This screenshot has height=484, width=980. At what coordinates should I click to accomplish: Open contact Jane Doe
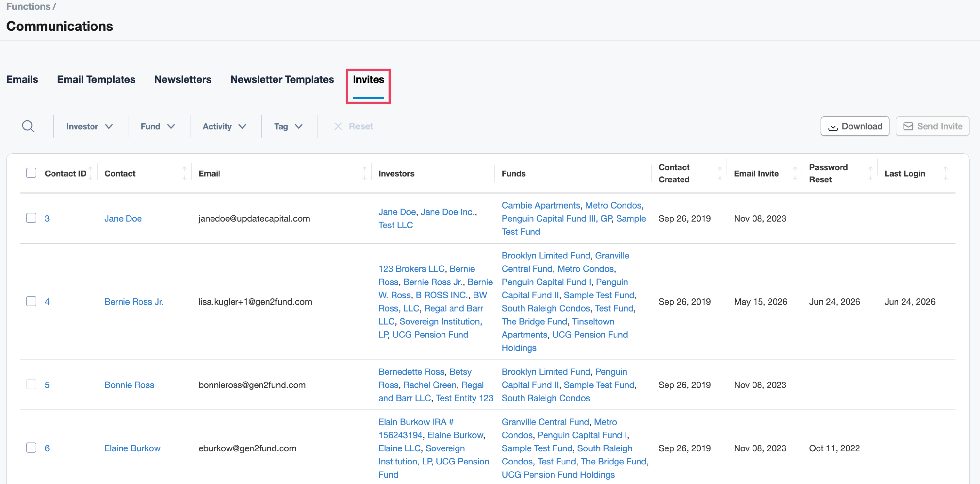click(x=123, y=218)
